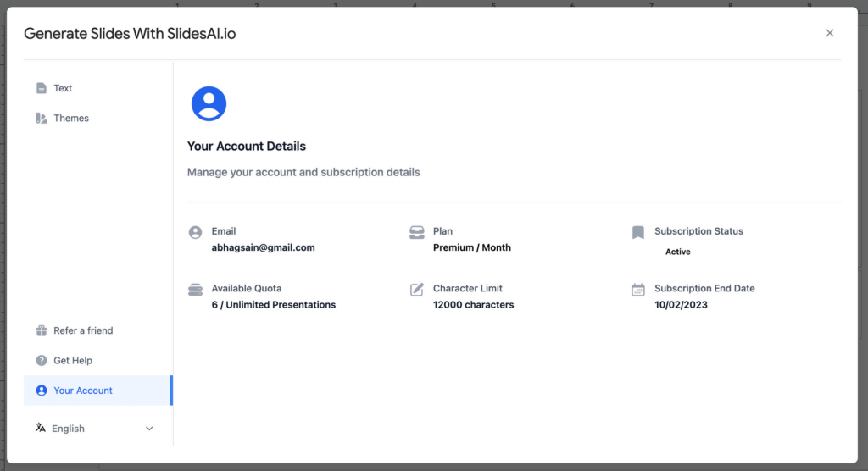Click the Premium / Month plan value
Screen dimensions: 868x471
pyautogui.click(x=471, y=247)
